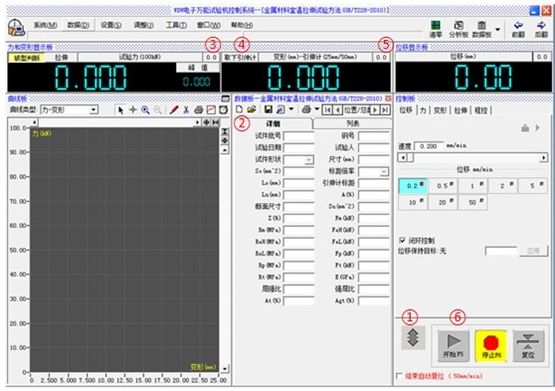Click the application logo icon at top-left

tap(16, 28)
